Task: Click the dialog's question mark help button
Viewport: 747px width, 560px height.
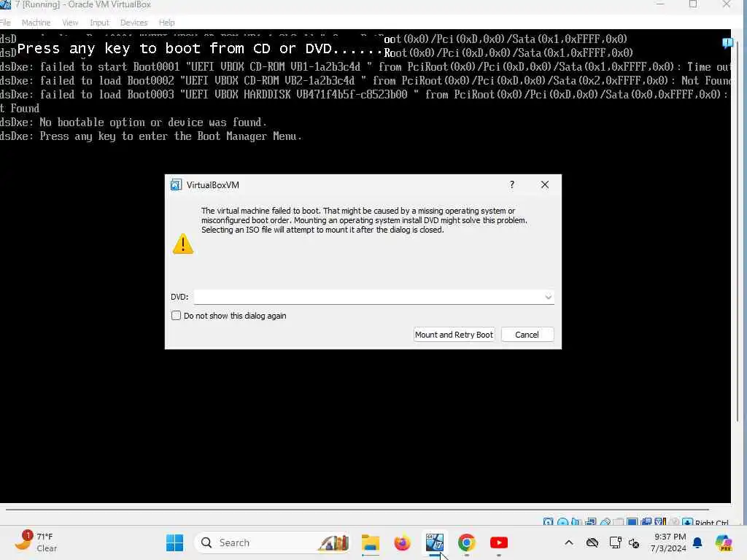Action: pyautogui.click(x=512, y=184)
